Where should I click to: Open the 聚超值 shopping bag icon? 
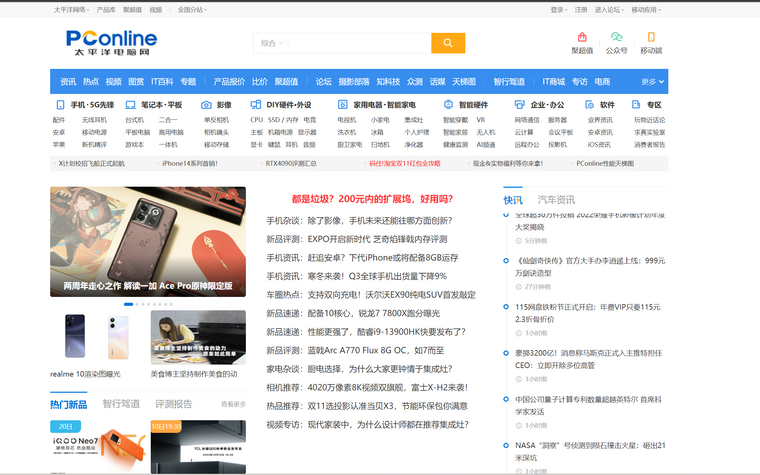tap(582, 36)
